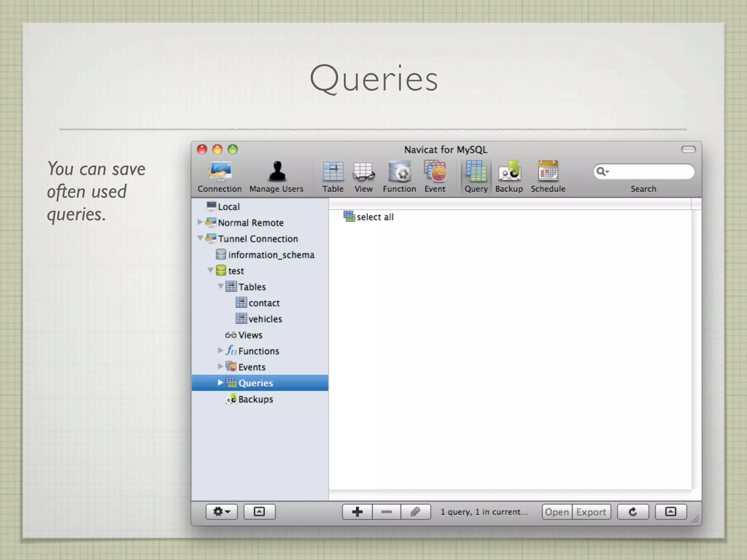Select Tunnel Connection in the tree

click(x=258, y=239)
